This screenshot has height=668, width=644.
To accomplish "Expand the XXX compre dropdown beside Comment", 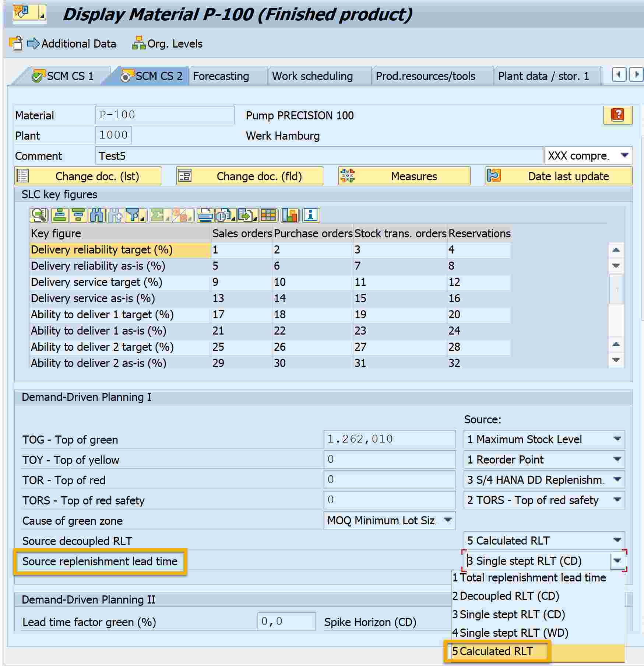I will pos(624,155).
